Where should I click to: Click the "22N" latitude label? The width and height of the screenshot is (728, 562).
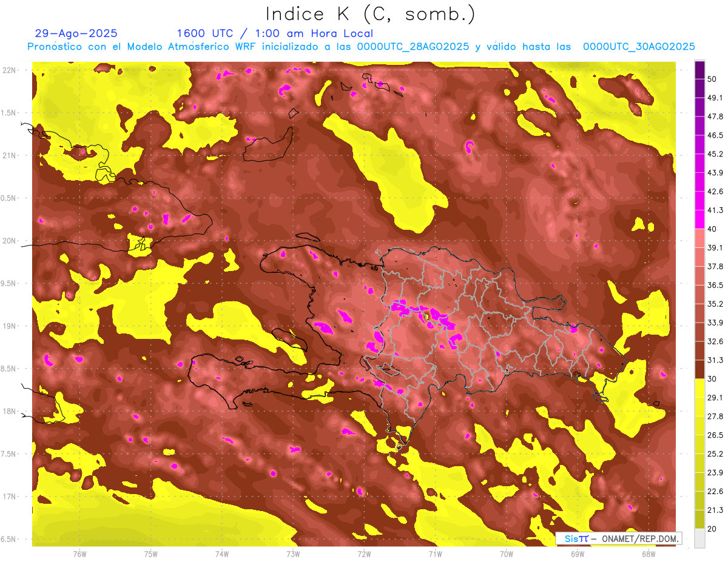pyautogui.click(x=9, y=70)
